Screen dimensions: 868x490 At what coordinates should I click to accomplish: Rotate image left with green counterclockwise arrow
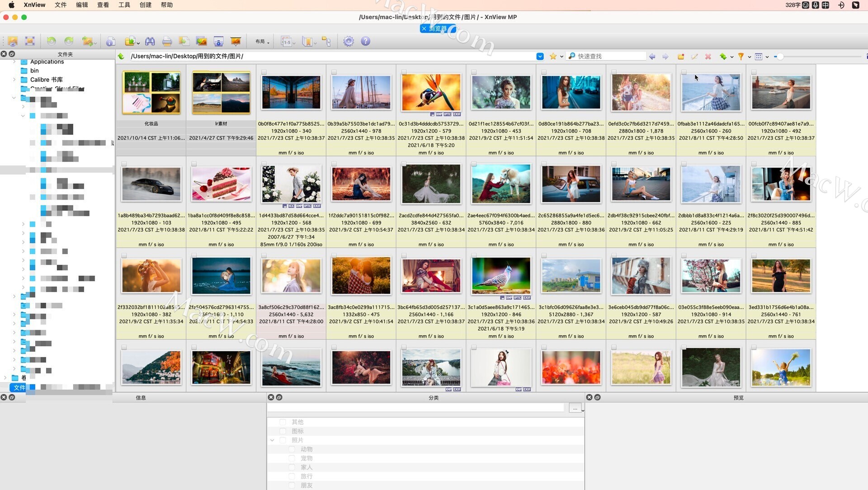(x=51, y=42)
